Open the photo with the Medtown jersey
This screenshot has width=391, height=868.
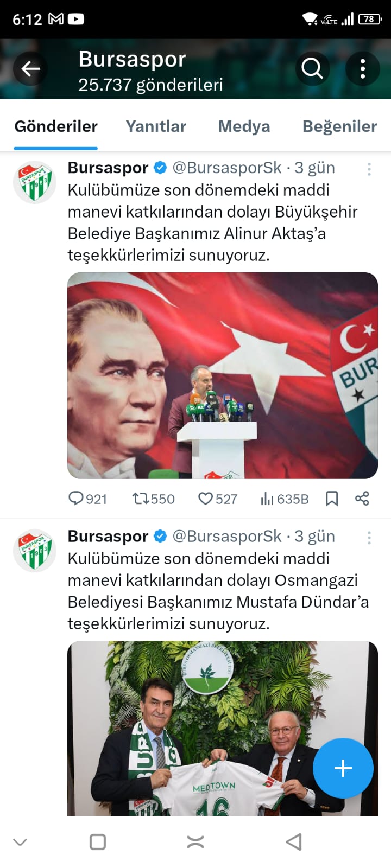point(223,728)
